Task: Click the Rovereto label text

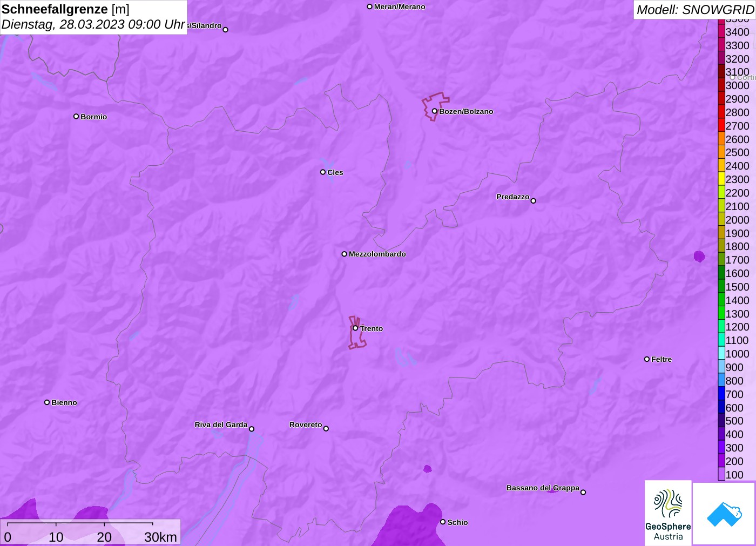Action: point(306,424)
